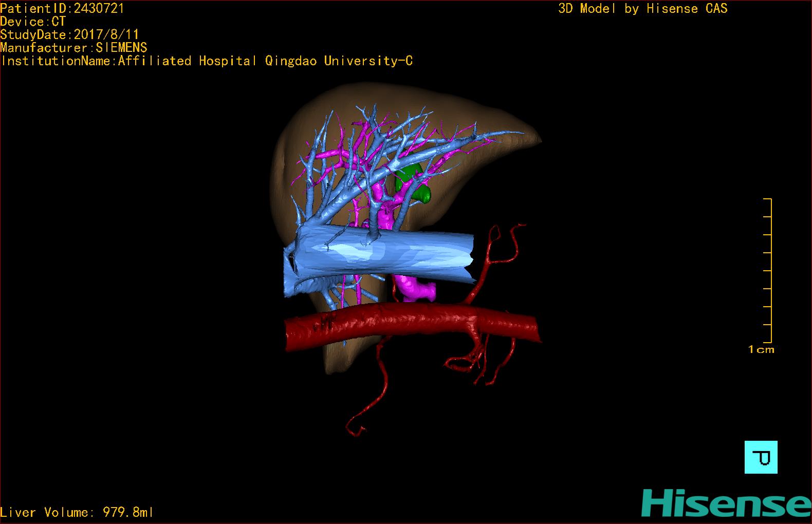This screenshot has height=524, width=812.
Task: Click the PatientID:2430721 text
Action: 62,8
